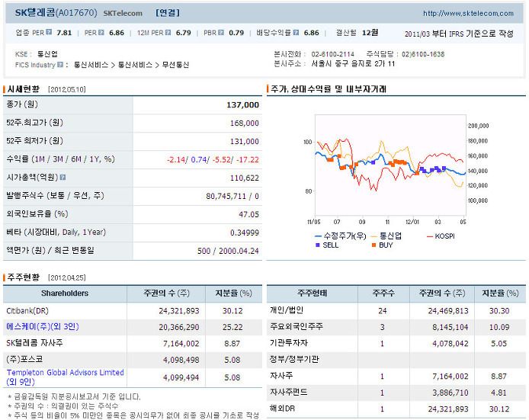The image size is (529, 420).
Task: Click the orange BUY legend marker
Action: (374, 245)
